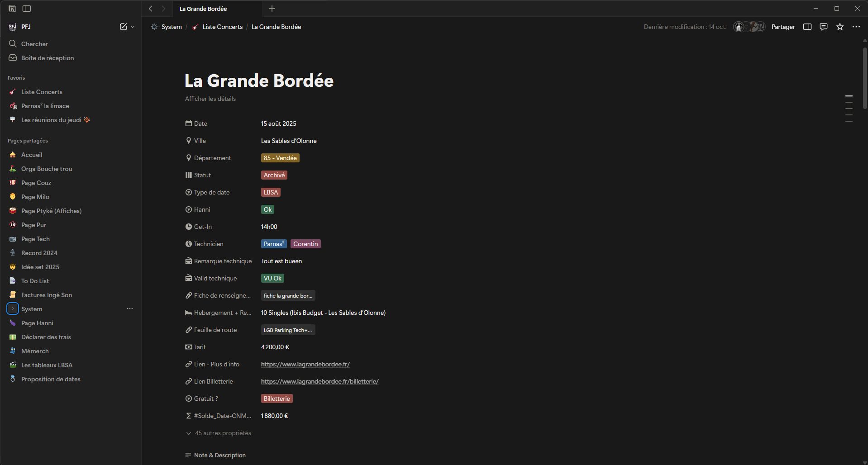Image resolution: width=868 pixels, height=465 pixels.
Task: Open the comments icon in top bar
Action: click(x=823, y=27)
